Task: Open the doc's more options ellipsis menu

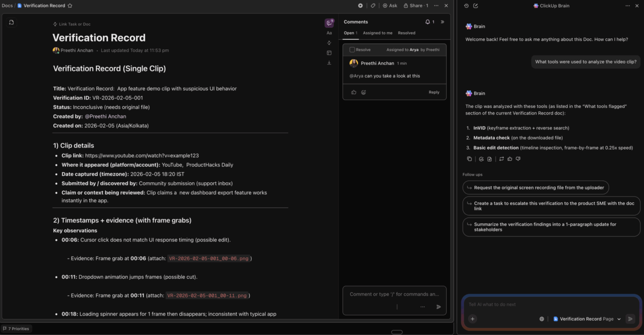Action: pos(436,6)
